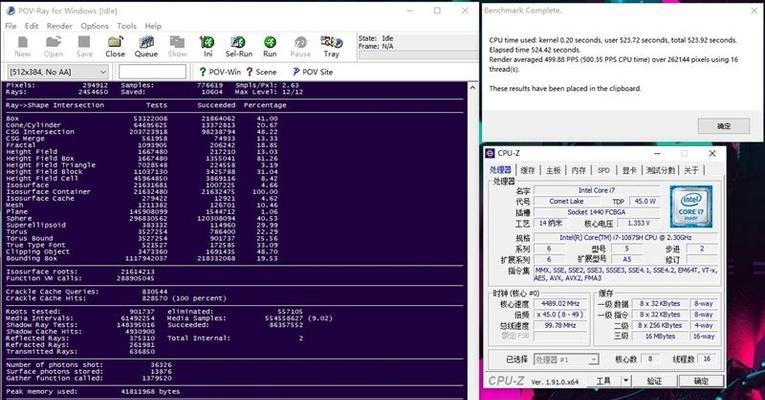The height and width of the screenshot is (400, 765).
Task: Click the Show render window icon
Action: click(x=177, y=47)
